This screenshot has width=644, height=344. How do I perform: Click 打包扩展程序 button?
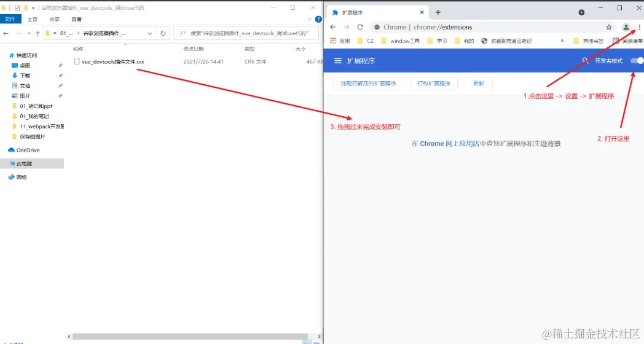(x=434, y=84)
